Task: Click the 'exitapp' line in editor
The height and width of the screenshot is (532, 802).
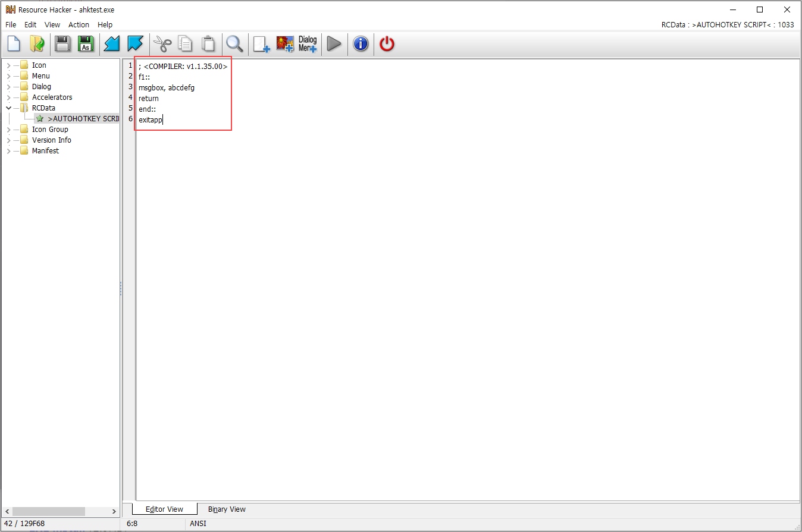Action: pyautogui.click(x=151, y=120)
